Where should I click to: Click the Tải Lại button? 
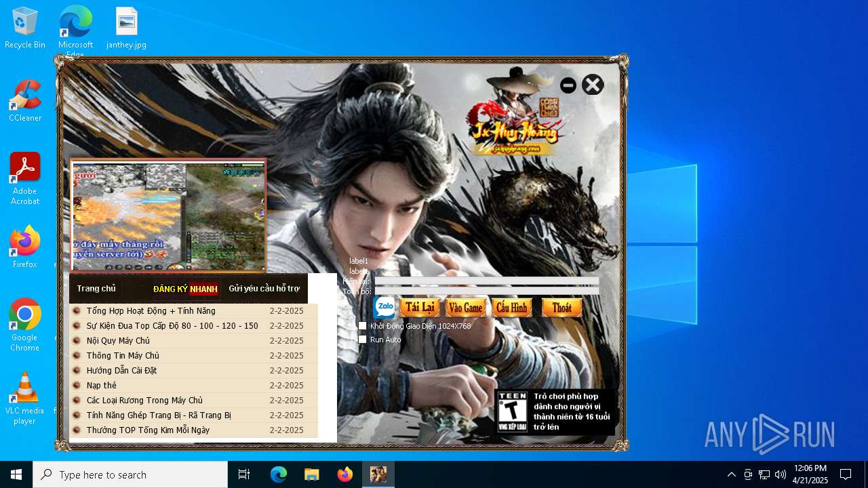[420, 307]
